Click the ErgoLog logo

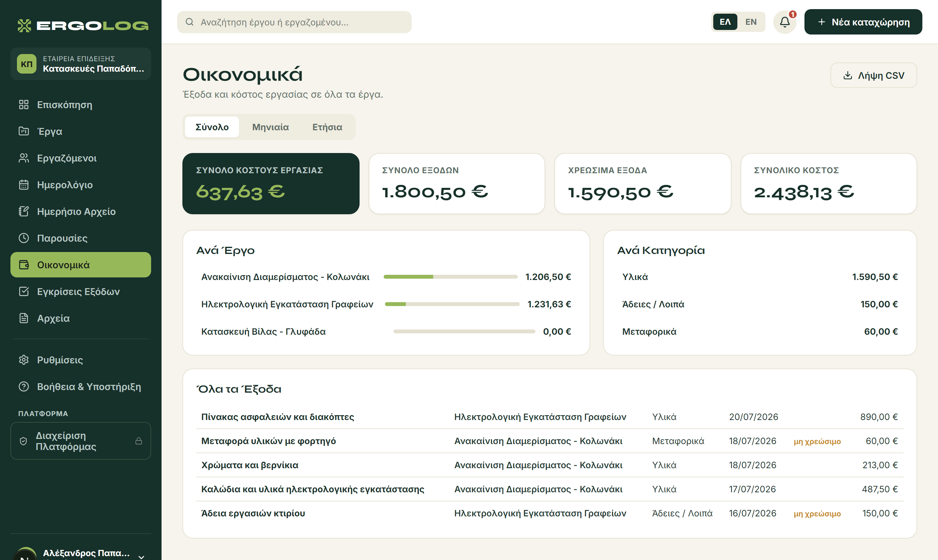pos(83,25)
